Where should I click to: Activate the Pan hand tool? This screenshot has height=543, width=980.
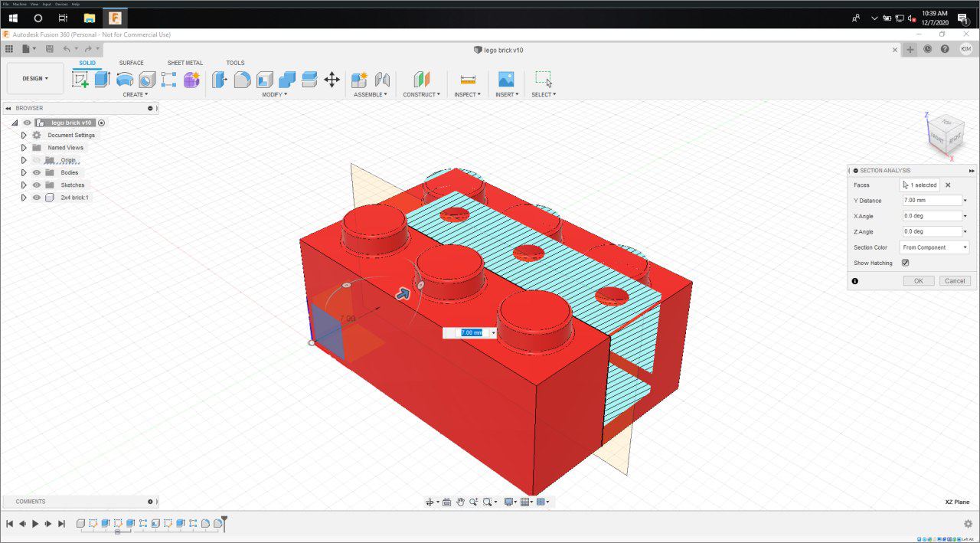(460, 502)
